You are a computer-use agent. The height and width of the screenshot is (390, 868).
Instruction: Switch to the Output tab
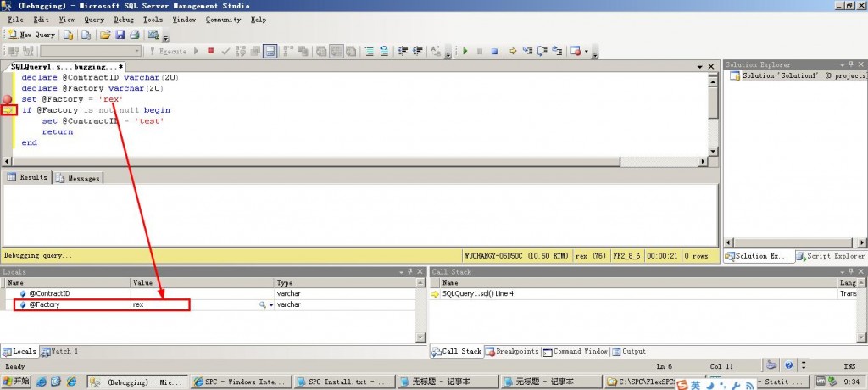click(629, 351)
